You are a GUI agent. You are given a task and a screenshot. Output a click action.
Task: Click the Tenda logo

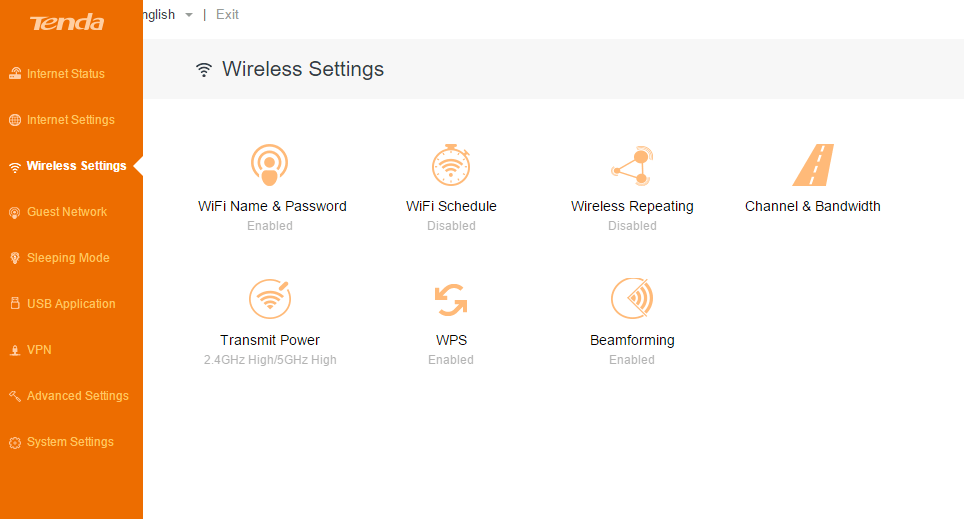click(x=67, y=22)
